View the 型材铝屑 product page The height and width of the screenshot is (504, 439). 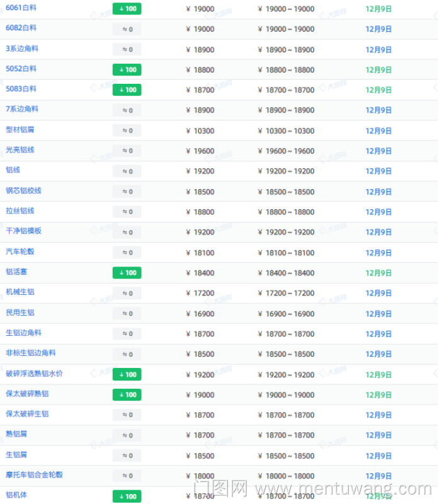pyautogui.click(x=20, y=130)
